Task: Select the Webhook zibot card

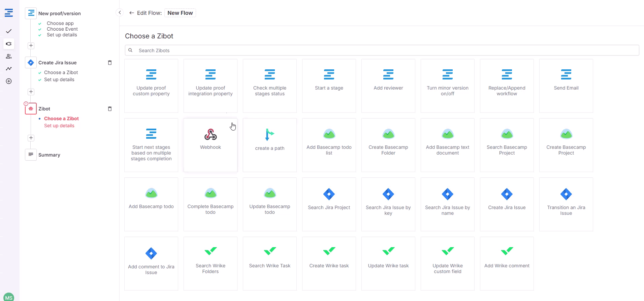Action: pos(210,145)
